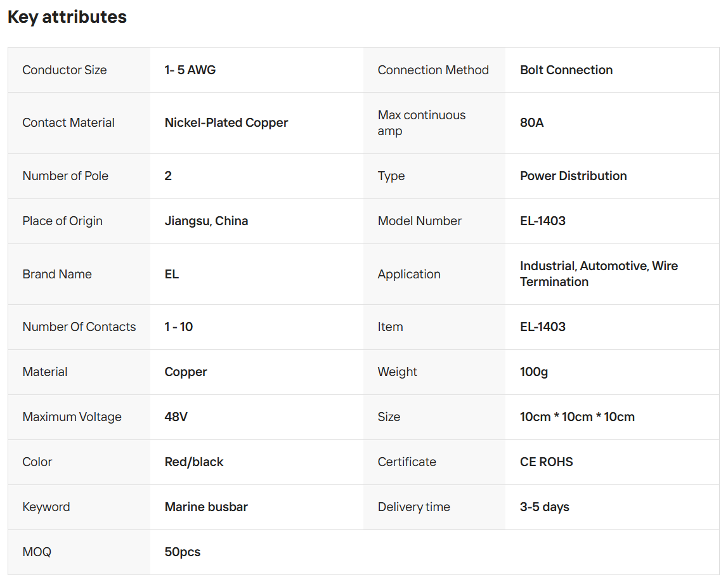Select the Number Of Contacts label
The height and width of the screenshot is (584, 728).
(x=79, y=327)
